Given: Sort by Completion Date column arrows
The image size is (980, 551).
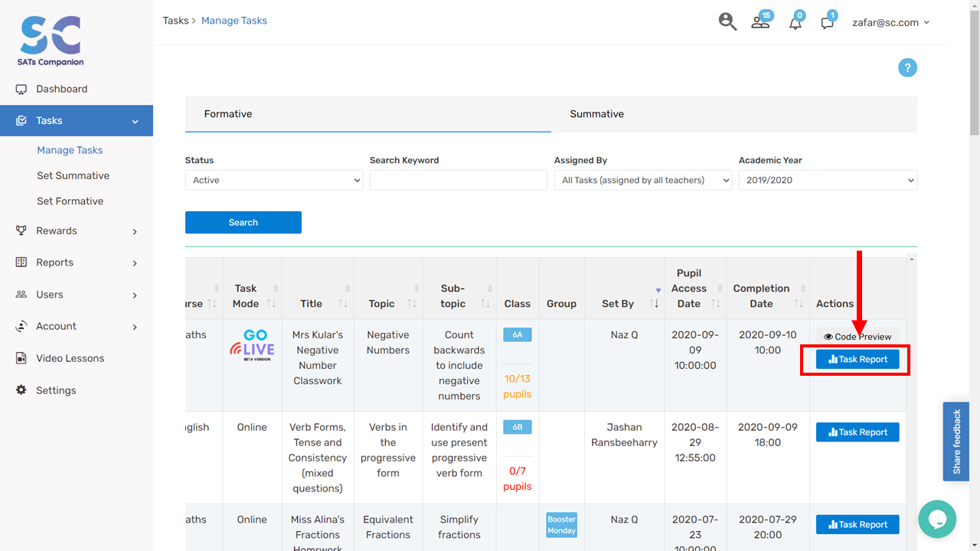Looking at the screenshot, I should pyautogui.click(x=799, y=304).
